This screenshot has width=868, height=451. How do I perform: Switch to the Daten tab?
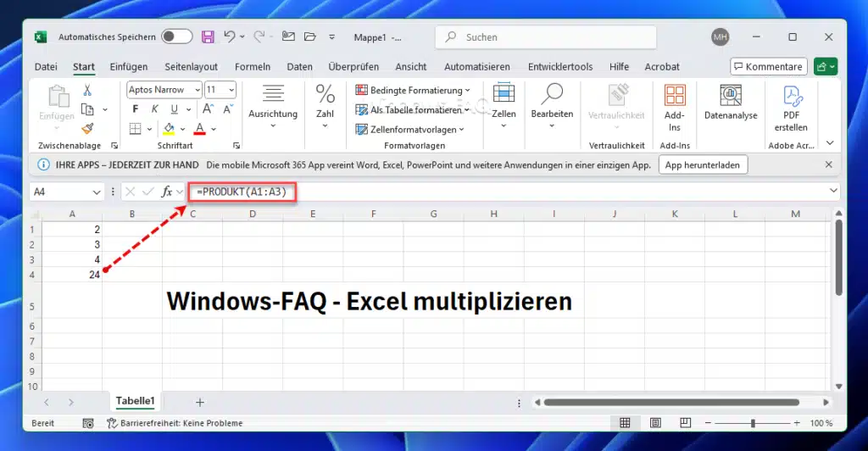click(299, 66)
